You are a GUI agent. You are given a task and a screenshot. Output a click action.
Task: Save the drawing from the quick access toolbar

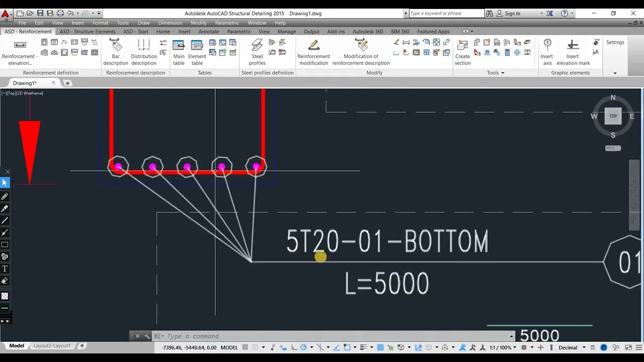tap(40, 13)
